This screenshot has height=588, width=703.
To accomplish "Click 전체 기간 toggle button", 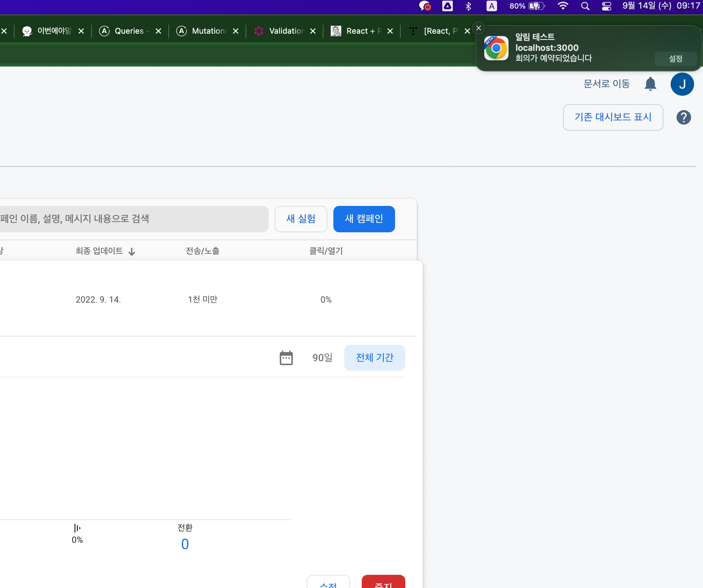I will point(375,357).
